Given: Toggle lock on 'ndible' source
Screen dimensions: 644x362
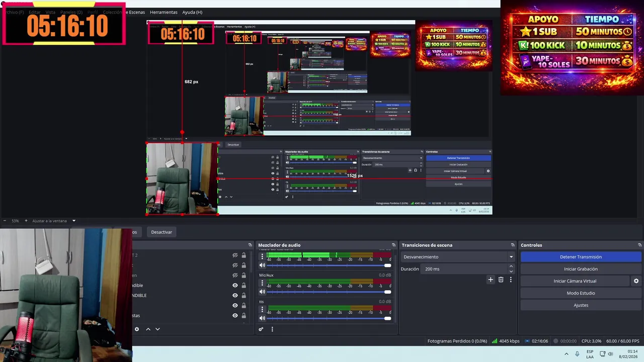Looking at the screenshot, I should [x=244, y=286].
